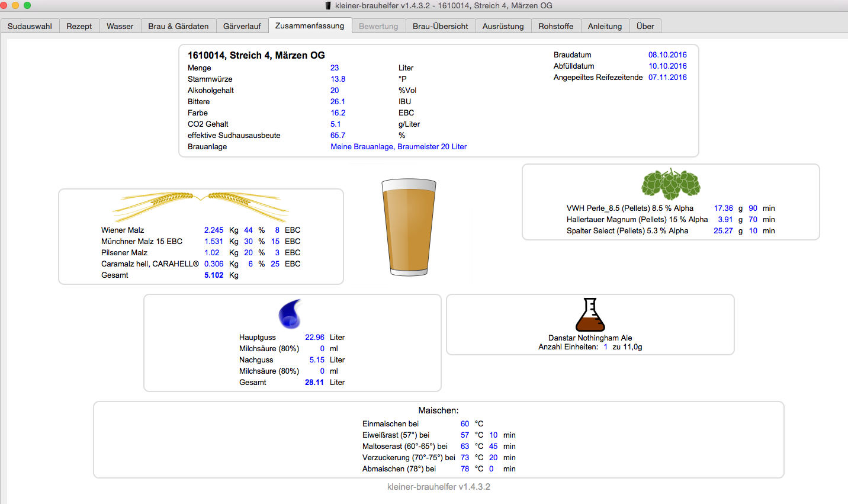Show the Brau-Übersicht tab
848x504 pixels.
(440, 26)
